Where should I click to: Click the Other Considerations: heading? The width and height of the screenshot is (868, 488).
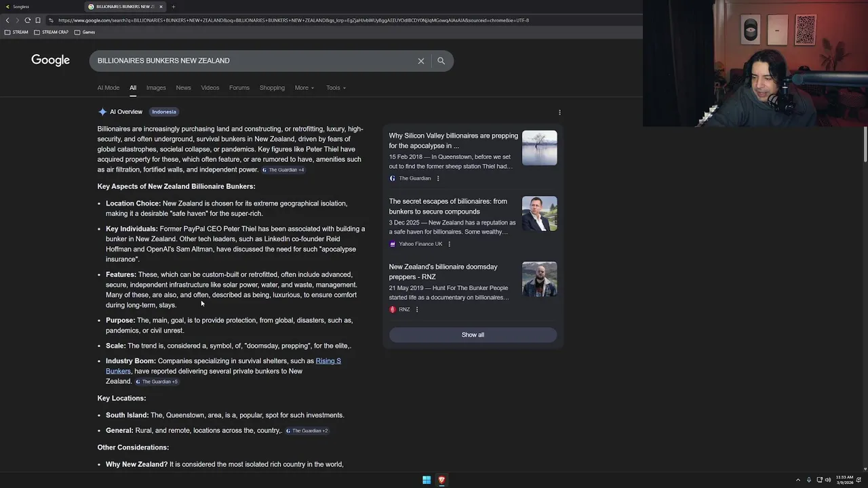click(133, 447)
